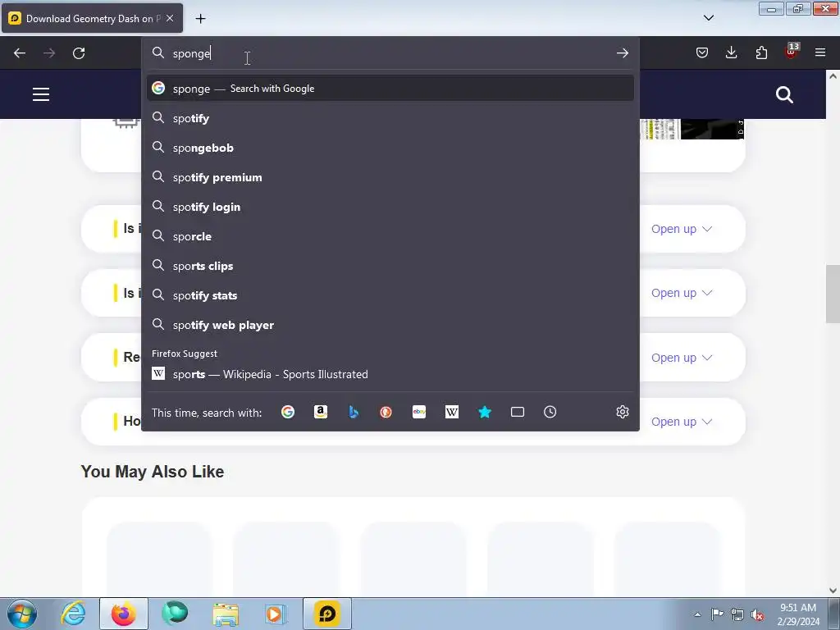Viewport: 840px width, 630px height.
Task: Open the Extensions puzzle icon
Action: point(761,52)
